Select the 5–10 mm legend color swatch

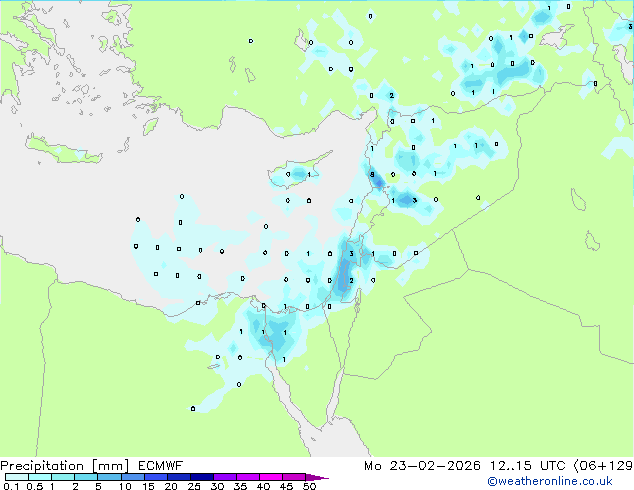(x=109, y=477)
